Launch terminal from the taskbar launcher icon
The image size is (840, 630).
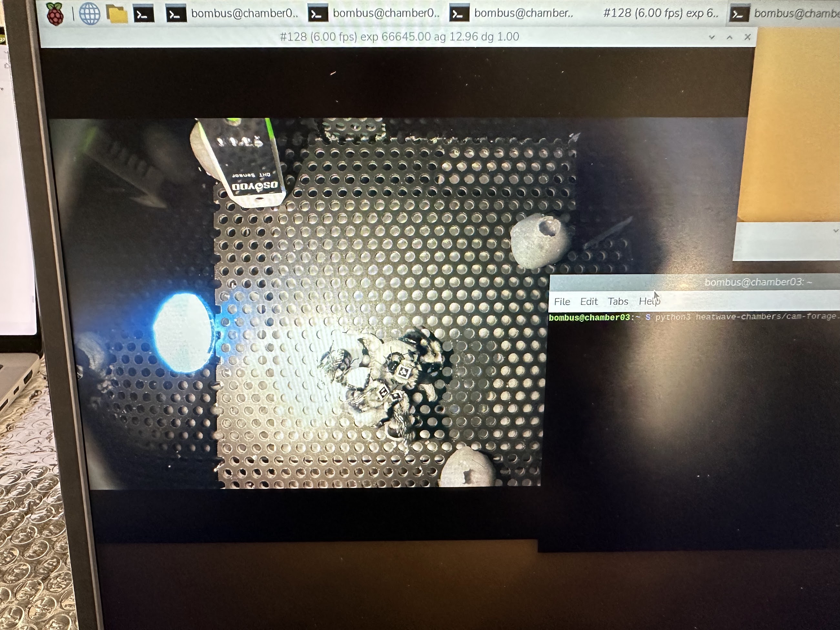[144, 15]
